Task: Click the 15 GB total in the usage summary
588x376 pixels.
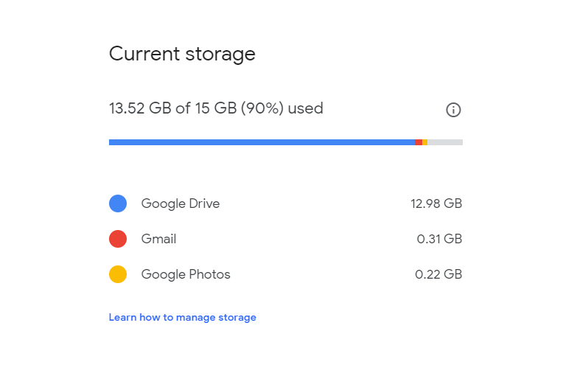Action: click(214, 108)
